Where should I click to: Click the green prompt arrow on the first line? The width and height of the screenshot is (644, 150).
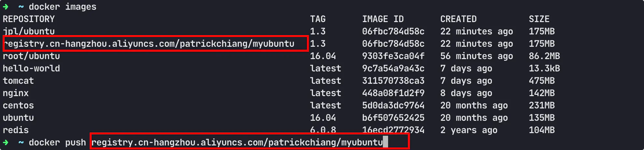click(x=6, y=6)
